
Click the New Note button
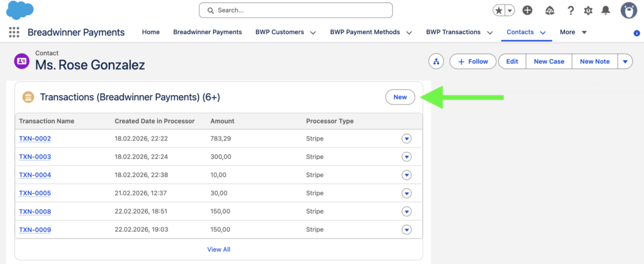tap(594, 61)
